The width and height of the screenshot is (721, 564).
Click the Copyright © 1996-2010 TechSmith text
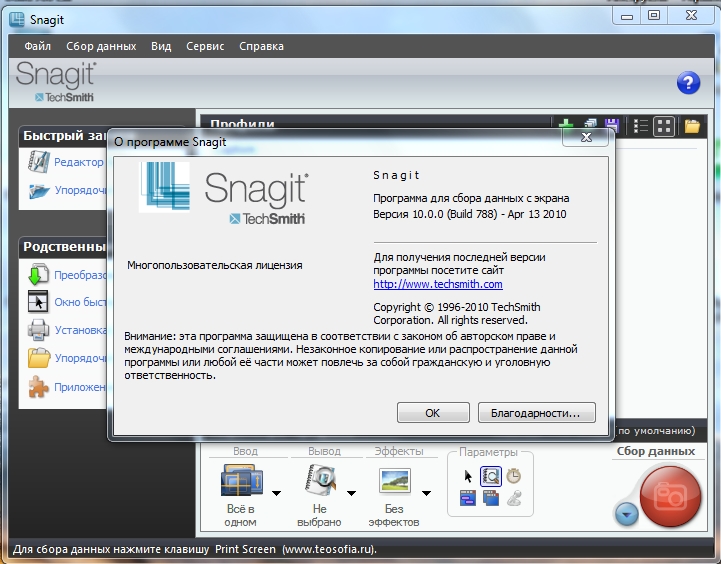click(457, 307)
